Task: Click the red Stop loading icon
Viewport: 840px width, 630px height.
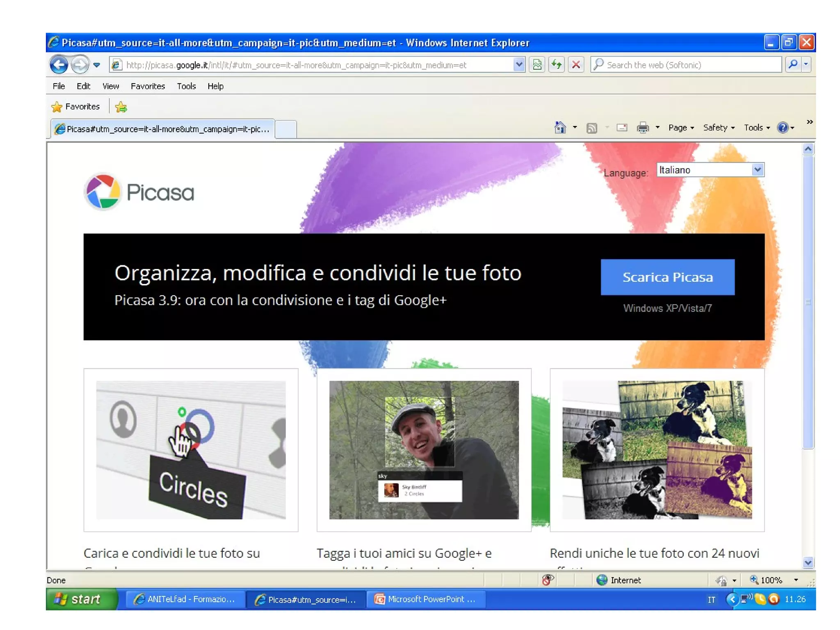Action: [576, 65]
